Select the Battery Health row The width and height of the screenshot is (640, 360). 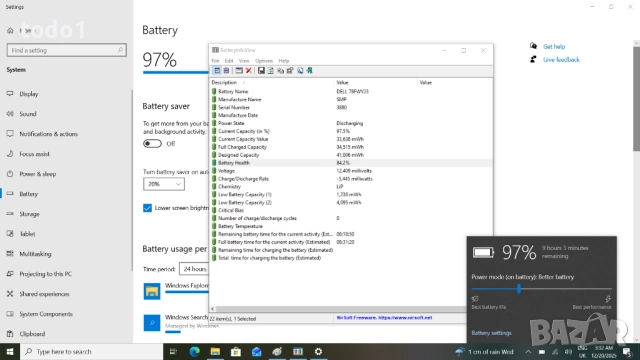pyautogui.click(x=351, y=163)
